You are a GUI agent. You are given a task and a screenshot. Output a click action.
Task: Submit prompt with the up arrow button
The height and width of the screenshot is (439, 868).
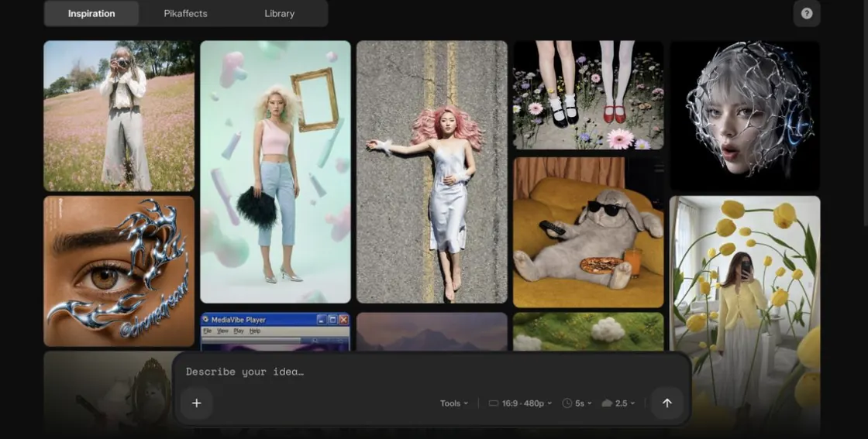pyautogui.click(x=667, y=403)
